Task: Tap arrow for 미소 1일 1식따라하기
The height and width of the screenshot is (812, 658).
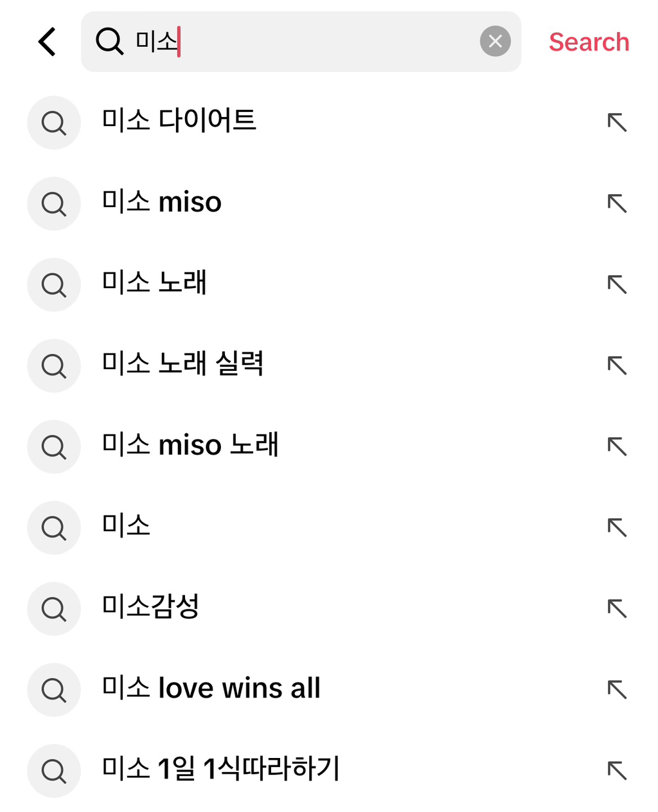Action: [x=617, y=770]
